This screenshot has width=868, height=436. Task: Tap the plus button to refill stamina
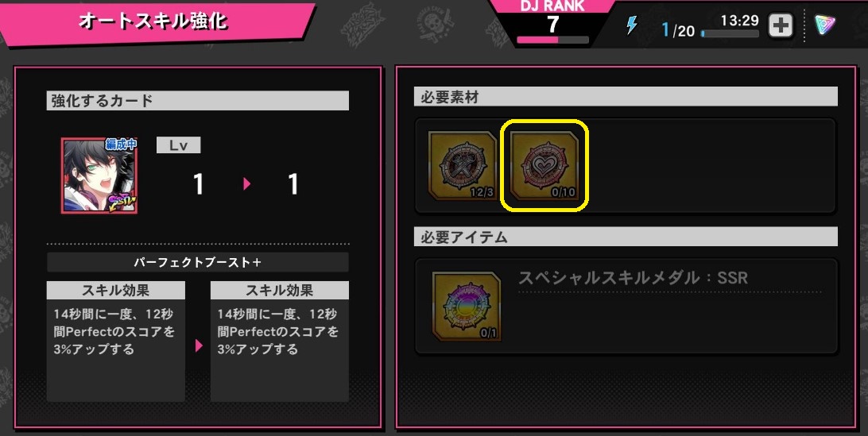(x=781, y=25)
